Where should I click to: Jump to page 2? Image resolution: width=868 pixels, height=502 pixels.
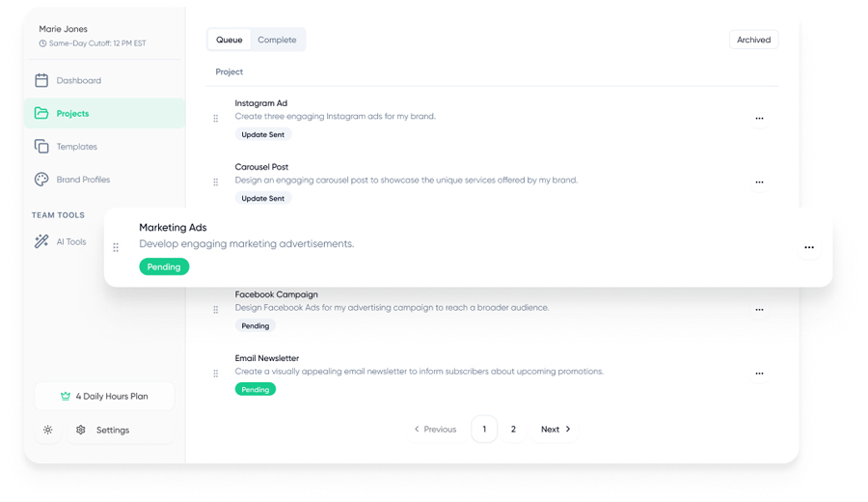click(513, 429)
